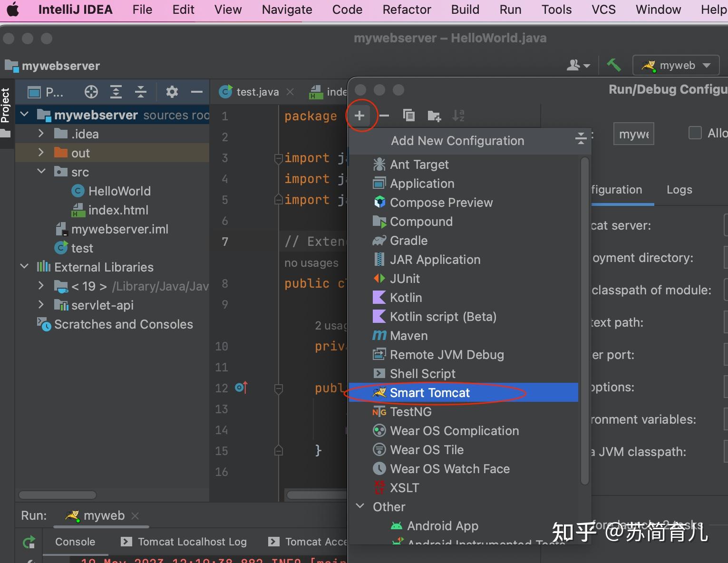Select Smart Tomcat configuration type
This screenshot has height=563, width=728.
pyautogui.click(x=429, y=393)
